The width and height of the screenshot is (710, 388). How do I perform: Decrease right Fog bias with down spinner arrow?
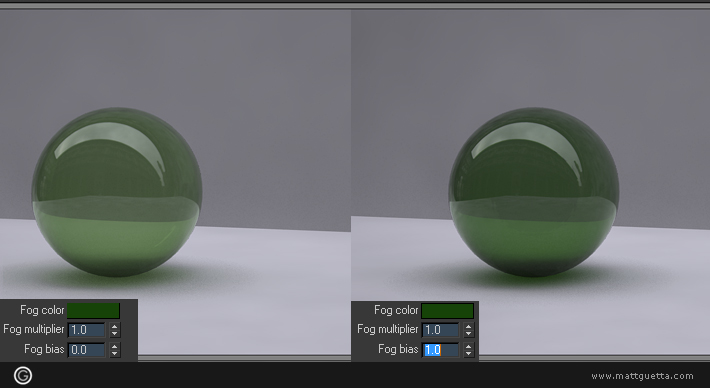pyautogui.click(x=469, y=354)
